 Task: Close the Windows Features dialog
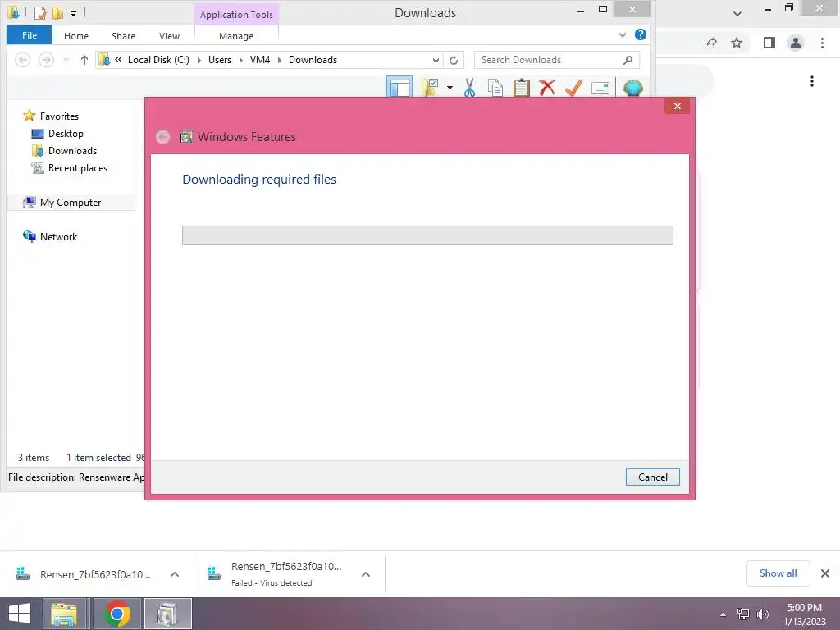(677, 106)
